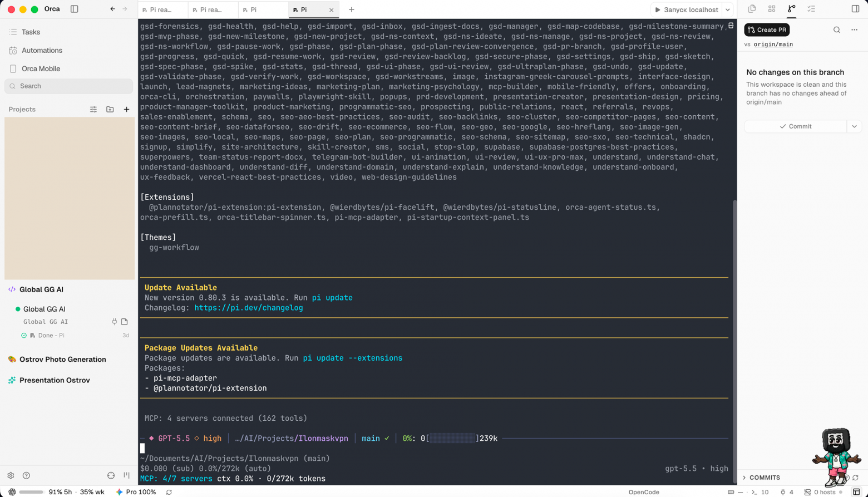
Task: Click the OpenAI usage icon in status bar
Action: coord(12,492)
